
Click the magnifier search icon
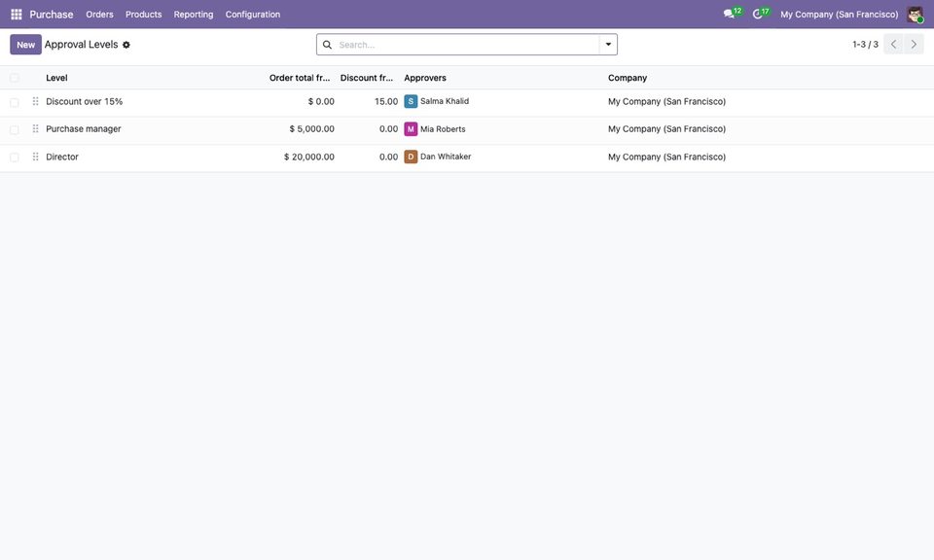327,45
